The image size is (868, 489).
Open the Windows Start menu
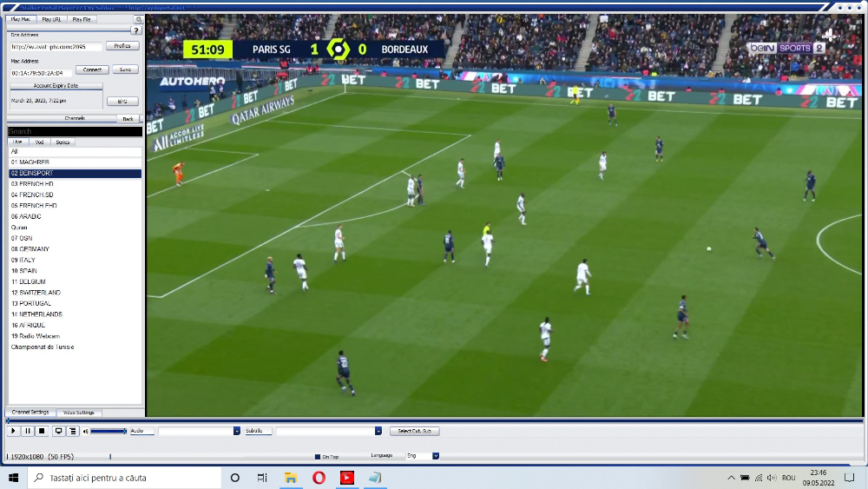pyautogui.click(x=13, y=478)
